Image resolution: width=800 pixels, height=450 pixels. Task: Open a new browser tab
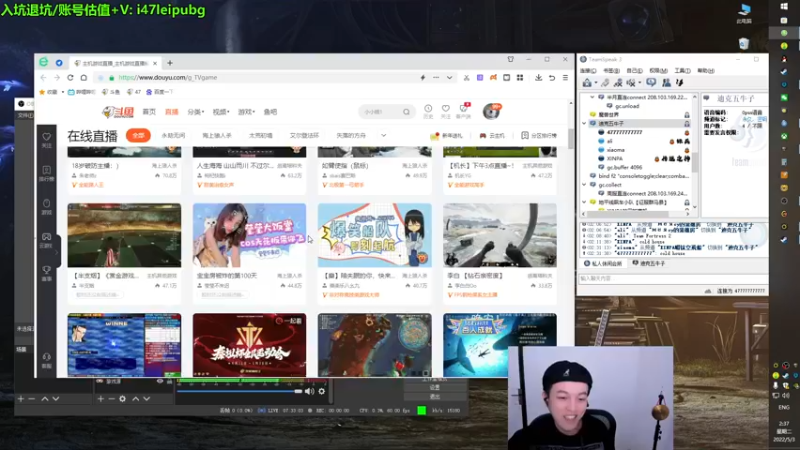click(x=170, y=63)
